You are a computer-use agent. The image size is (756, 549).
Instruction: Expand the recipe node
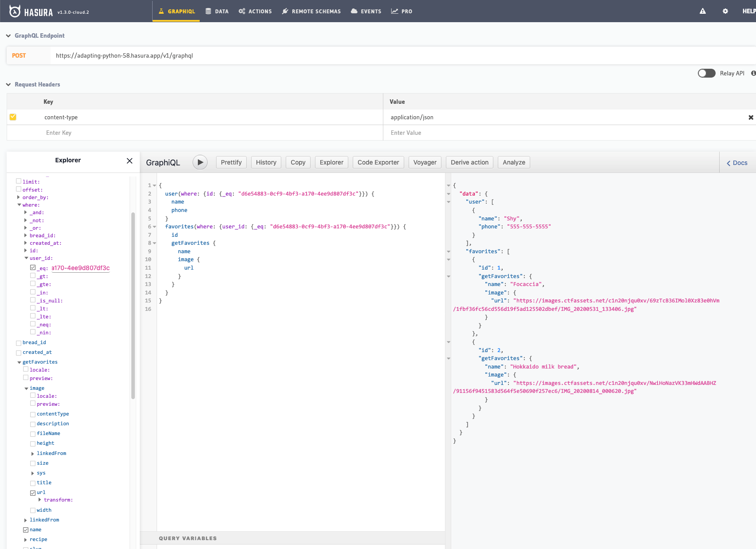26,540
